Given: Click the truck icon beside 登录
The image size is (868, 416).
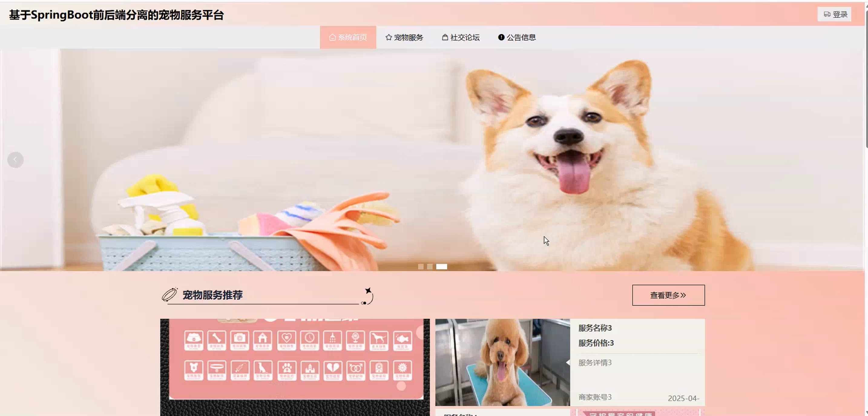Looking at the screenshot, I should (x=827, y=14).
